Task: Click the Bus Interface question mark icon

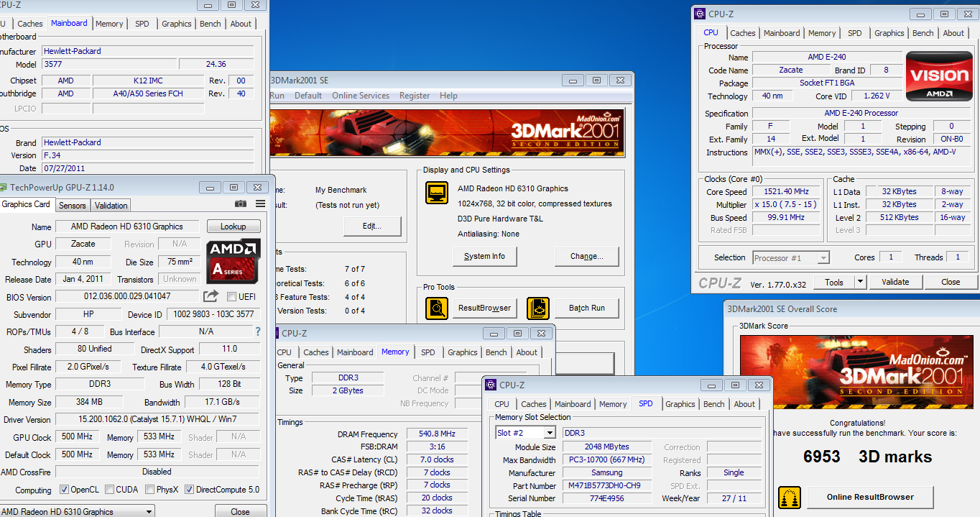Action: click(258, 331)
